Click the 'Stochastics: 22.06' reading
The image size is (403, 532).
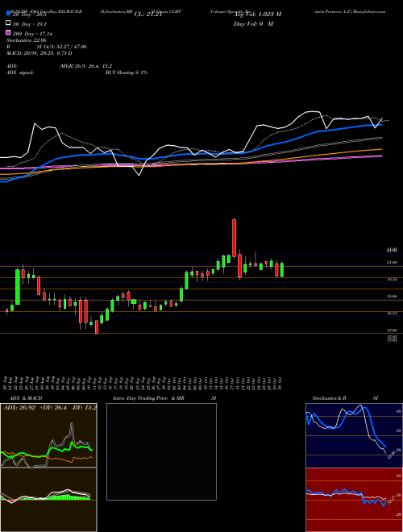point(26,40)
